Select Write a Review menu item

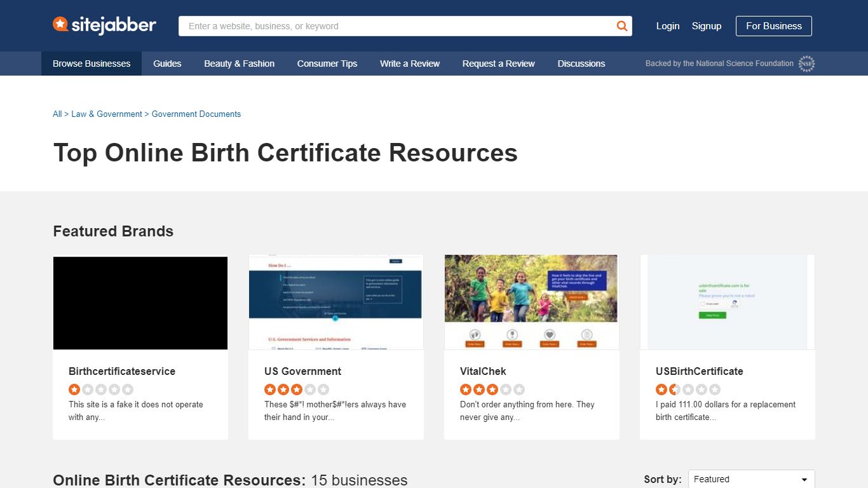(x=410, y=64)
